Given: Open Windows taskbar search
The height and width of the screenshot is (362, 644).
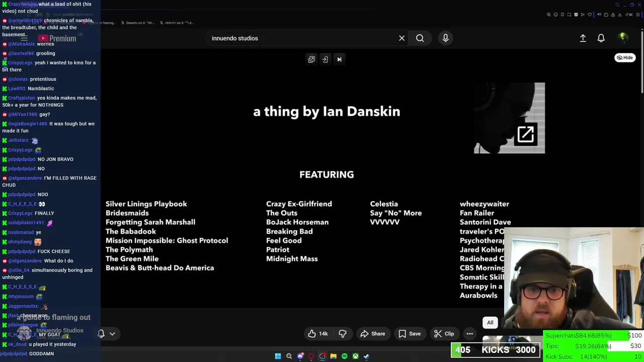Looking at the screenshot, I should click(x=289, y=356).
